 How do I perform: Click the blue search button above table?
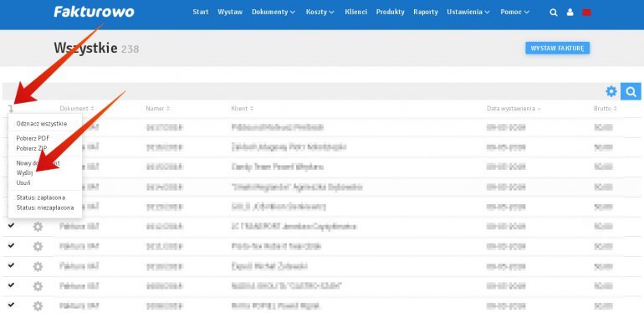[x=631, y=91]
